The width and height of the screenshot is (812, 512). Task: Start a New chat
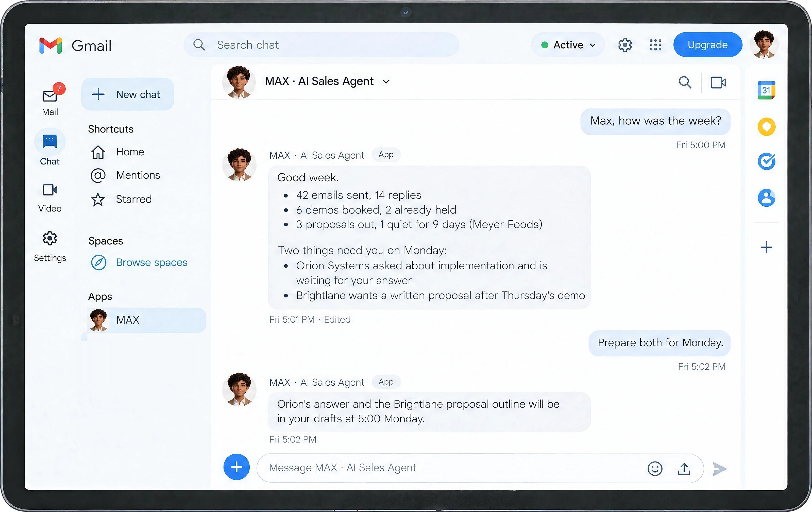127,94
